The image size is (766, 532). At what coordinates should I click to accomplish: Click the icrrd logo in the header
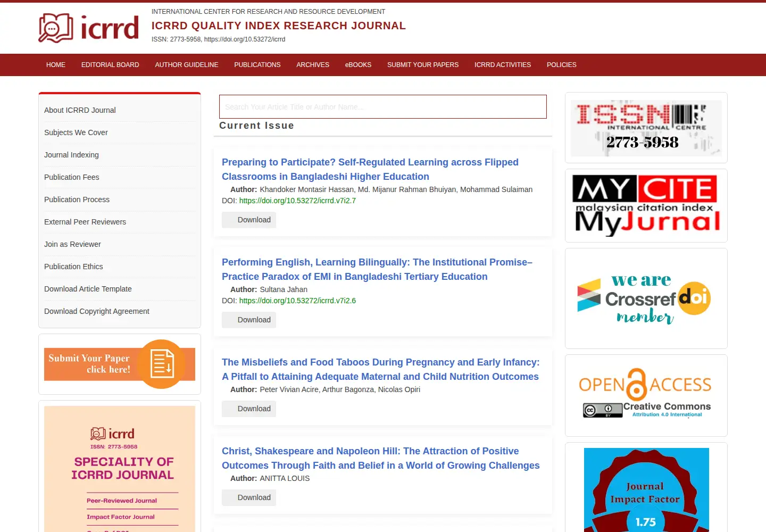pyautogui.click(x=89, y=28)
